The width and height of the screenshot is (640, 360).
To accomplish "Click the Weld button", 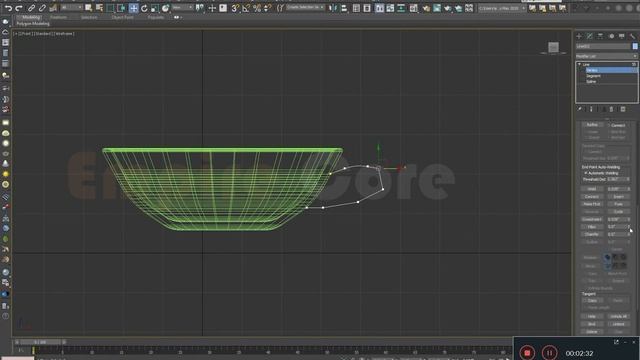I will [592, 189].
